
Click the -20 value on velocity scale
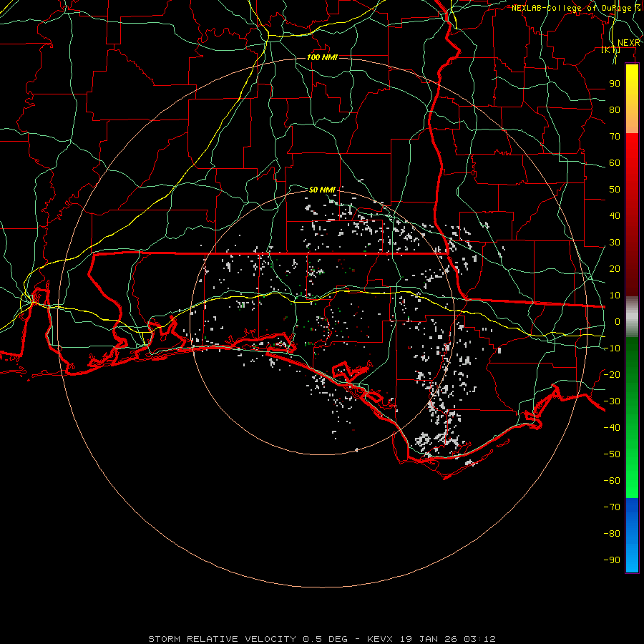click(612, 374)
